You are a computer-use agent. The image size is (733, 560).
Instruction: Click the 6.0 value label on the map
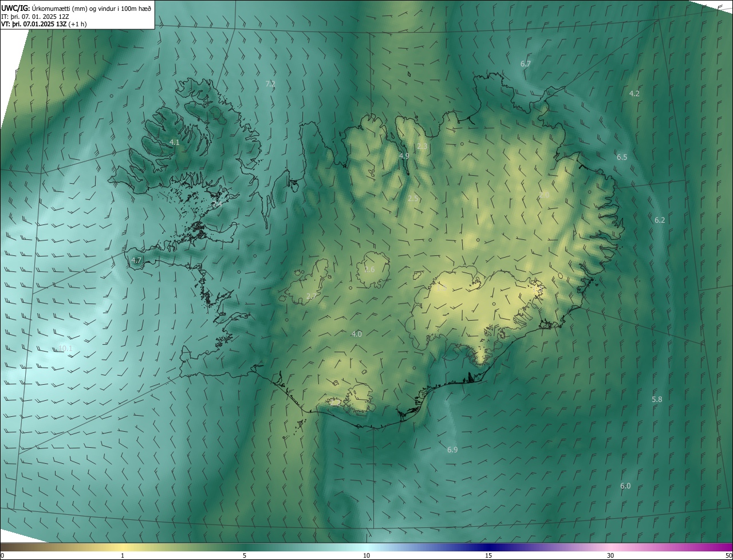click(625, 486)
